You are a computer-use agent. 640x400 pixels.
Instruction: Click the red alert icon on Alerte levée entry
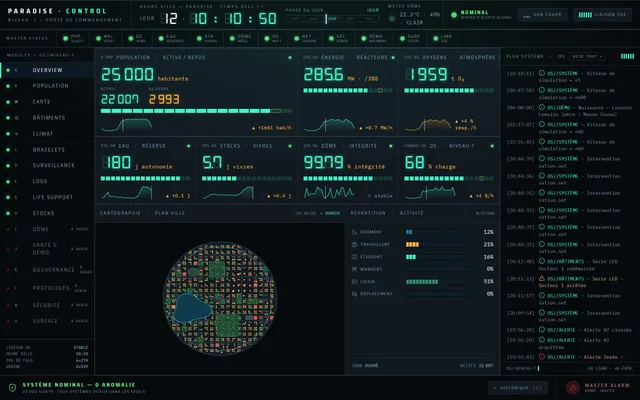(x=542, y=357)
